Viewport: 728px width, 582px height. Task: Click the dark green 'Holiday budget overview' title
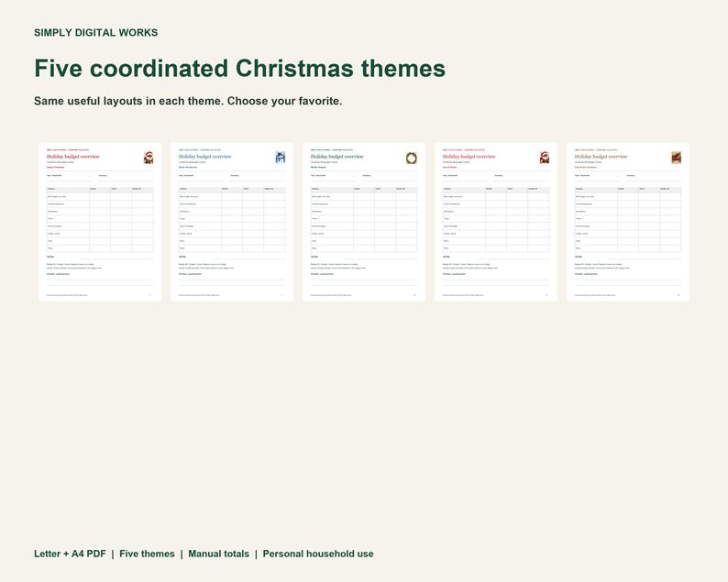[337, 157]
